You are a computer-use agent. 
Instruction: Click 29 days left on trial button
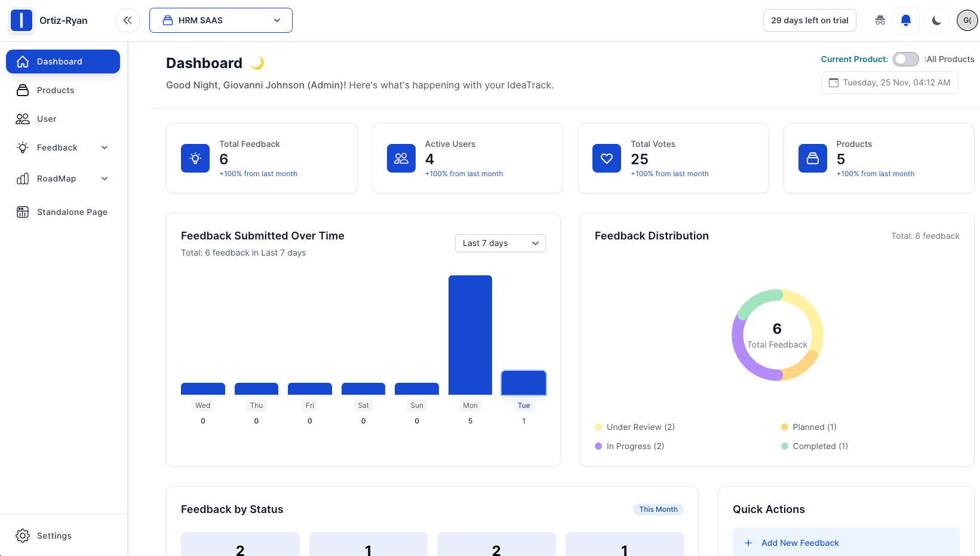click(x=810, y=20)
